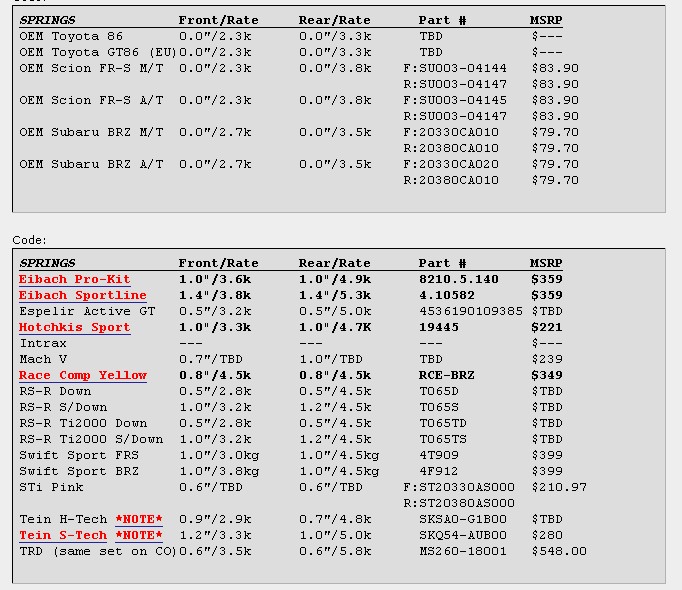The width and height of the screenshot is (682, 590).
Task: Click part number T065TS
Action: pyautogui.click(x=443, y=439)
